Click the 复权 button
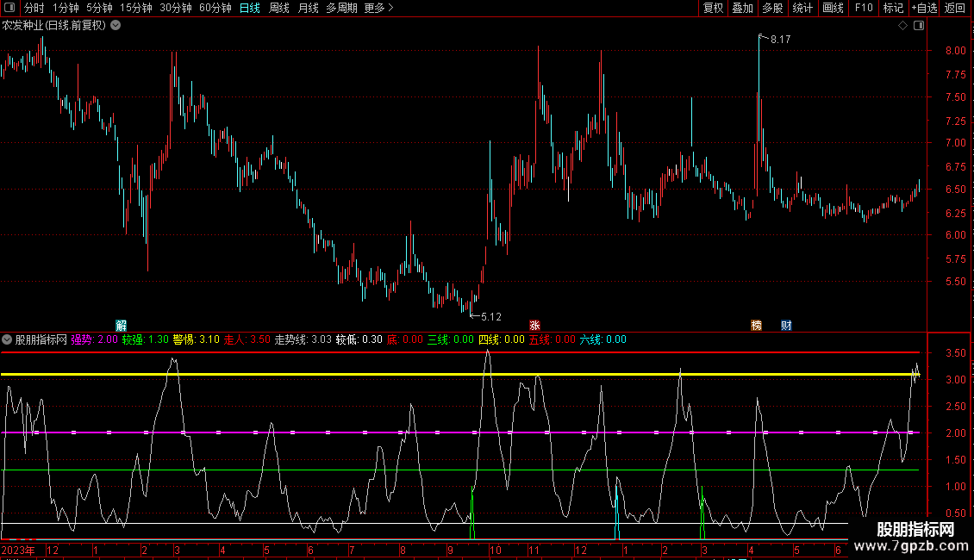This screenshot has height=560, width=974. (713, 8)
